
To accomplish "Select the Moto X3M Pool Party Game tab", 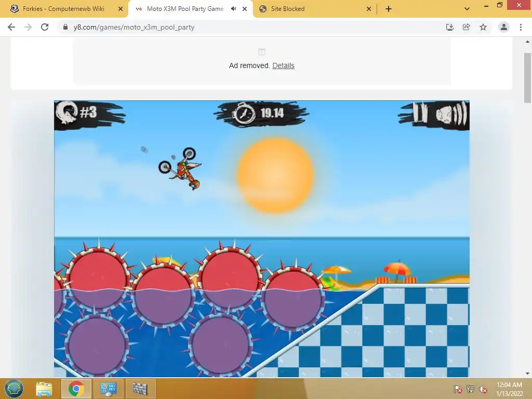I will (185, 9).
